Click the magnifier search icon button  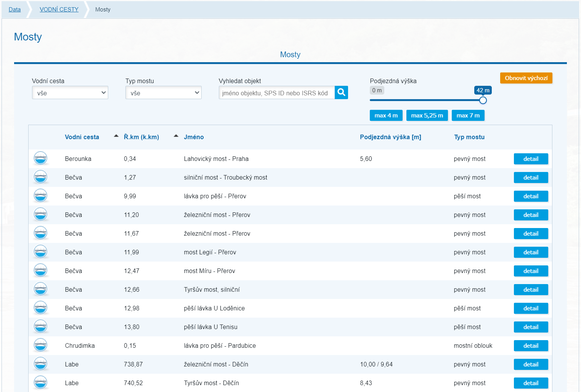(341, 92)
